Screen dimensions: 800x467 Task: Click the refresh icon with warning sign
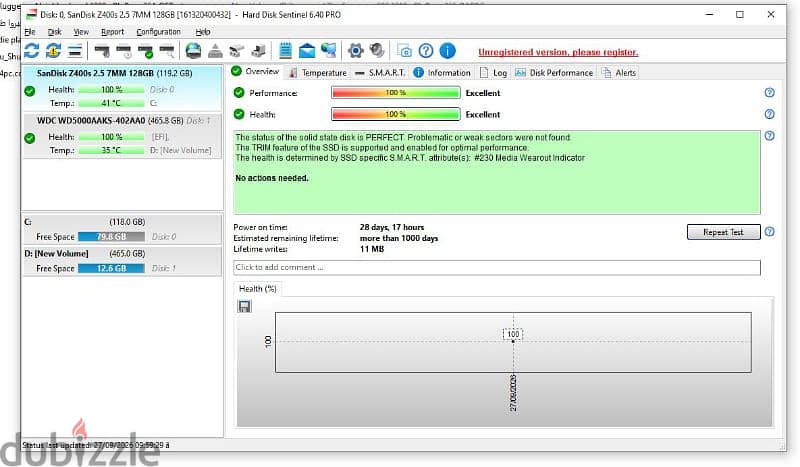click(54, 51)
